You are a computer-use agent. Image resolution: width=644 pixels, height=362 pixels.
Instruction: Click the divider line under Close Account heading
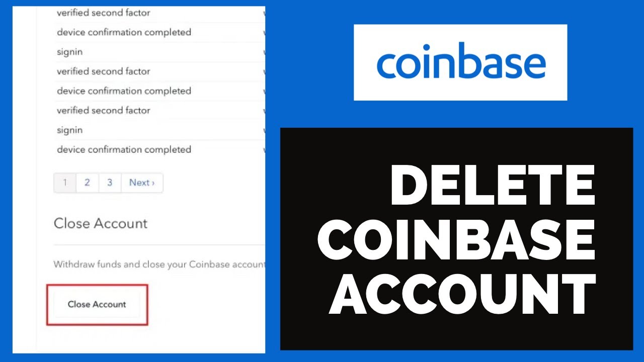(159, 245)
